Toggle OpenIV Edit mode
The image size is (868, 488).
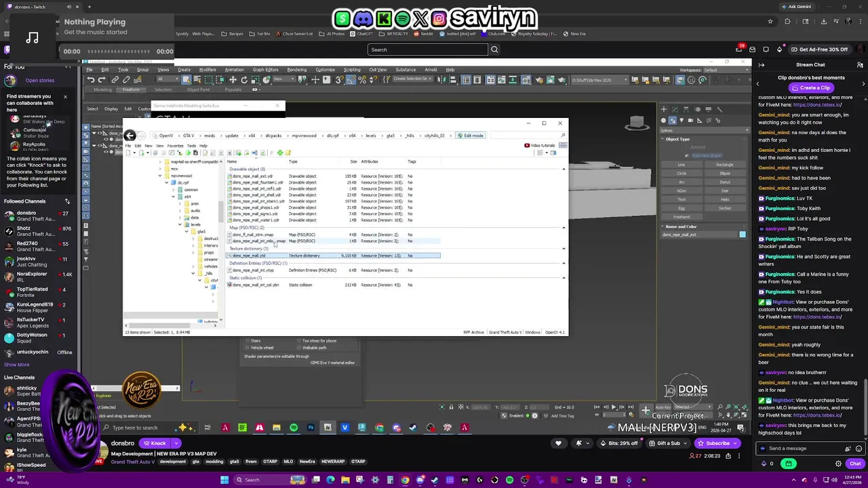coord(470,136)
